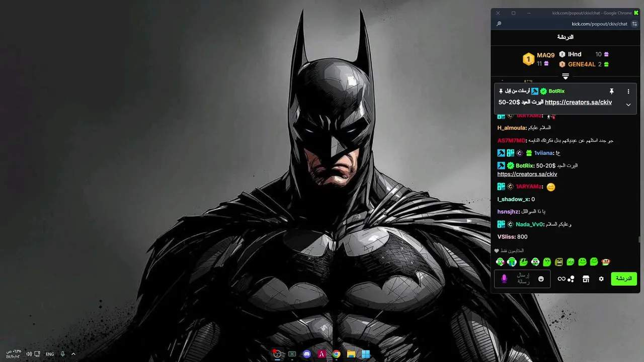
Task: Open site settings icon beside the URL
Action: pos(634,24)
